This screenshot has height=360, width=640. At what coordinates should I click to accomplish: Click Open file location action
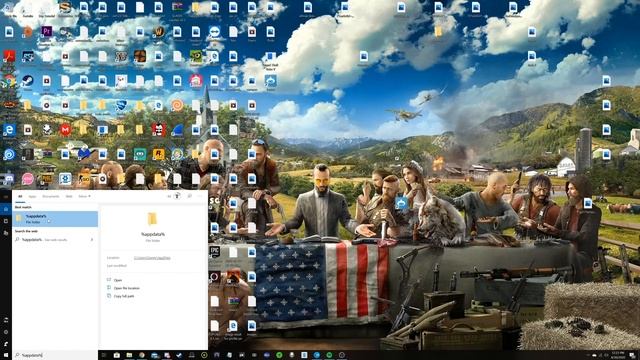click(126, 288)
